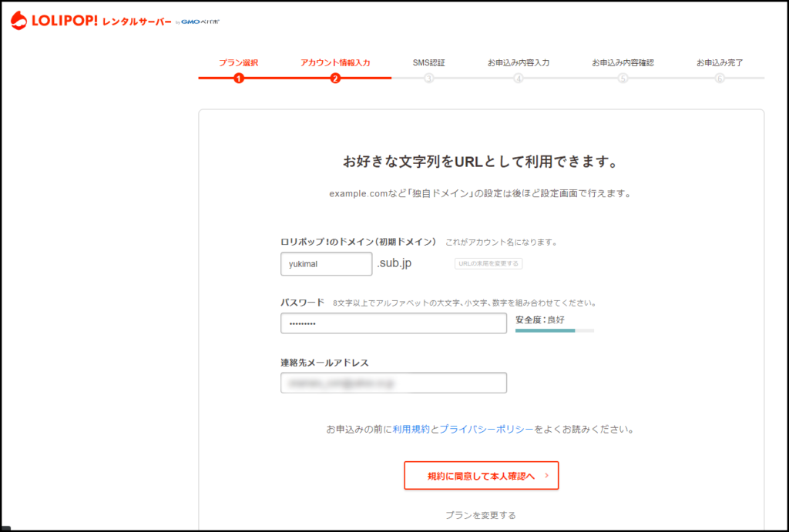Click the LOLIPOP! logo icon
Viewport: 789px width, 532px height.
click(x=18, y=22)
